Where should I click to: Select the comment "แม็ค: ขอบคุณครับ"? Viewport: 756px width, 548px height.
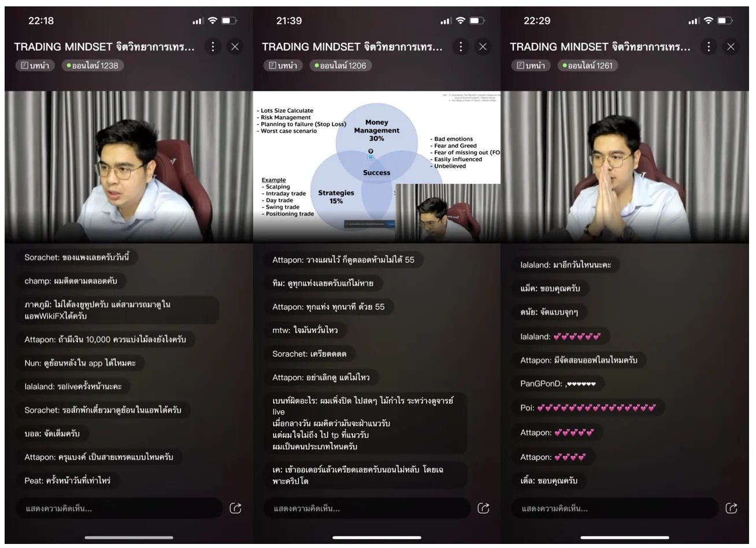point(550,288)
